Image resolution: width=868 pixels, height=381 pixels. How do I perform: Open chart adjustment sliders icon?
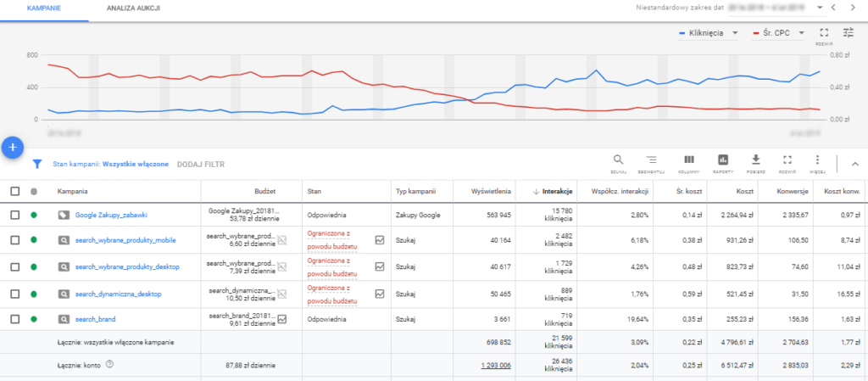point(849,33)
